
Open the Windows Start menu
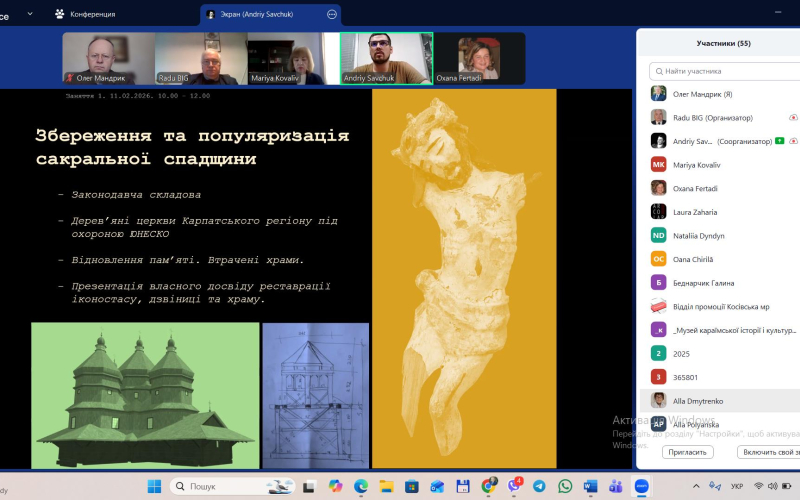tap(154, 486)
